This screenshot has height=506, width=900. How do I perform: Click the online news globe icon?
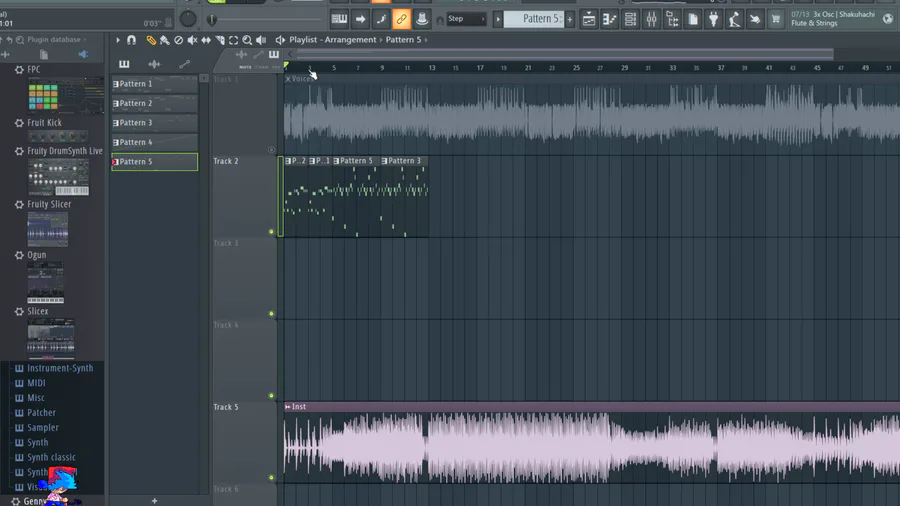click(888, 19)
